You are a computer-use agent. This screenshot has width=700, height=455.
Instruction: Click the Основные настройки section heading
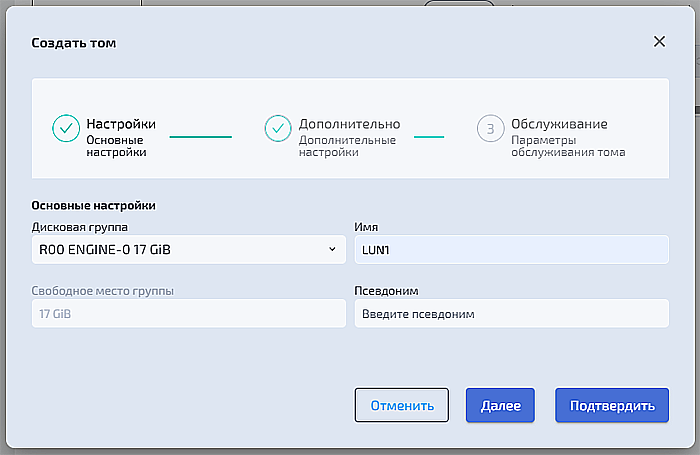(93, 205)
